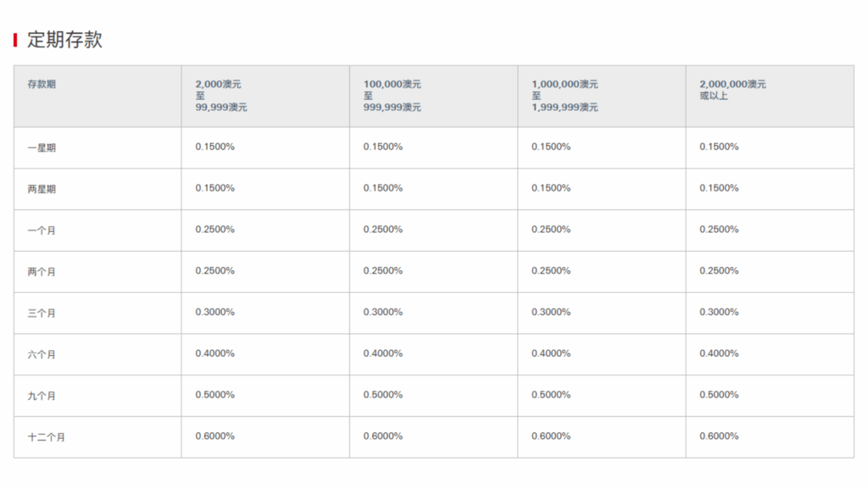Click 两星期 rate under 1,000,000澳元 column
The width and height of the screenshot is (868, 488).
pyautogui.click(x=551, y=188)
